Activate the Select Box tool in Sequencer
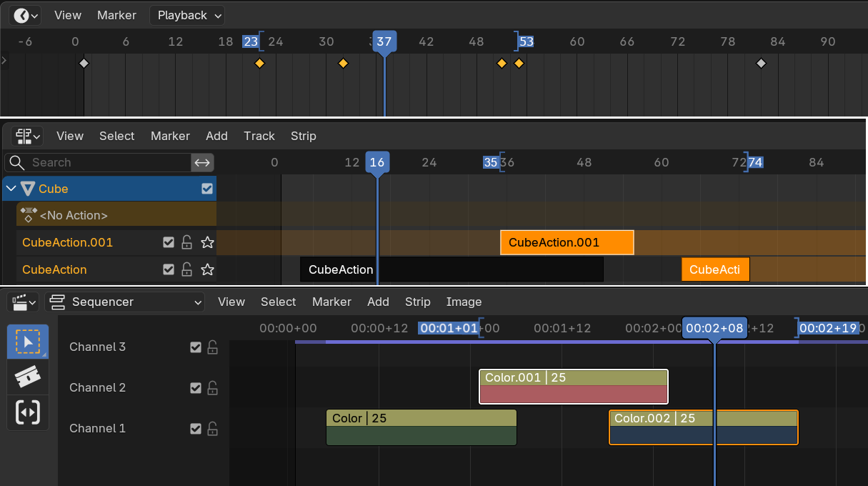868x486 pixels. pyautogui.click(x=28, y=342)
